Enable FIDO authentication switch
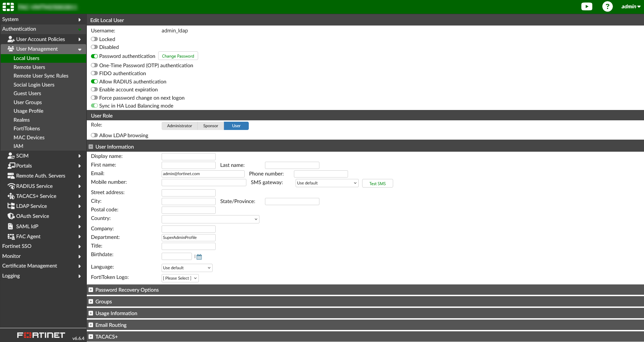Viewport: 644px width, 342px height. pyautogui.click(x=94, y=73)
